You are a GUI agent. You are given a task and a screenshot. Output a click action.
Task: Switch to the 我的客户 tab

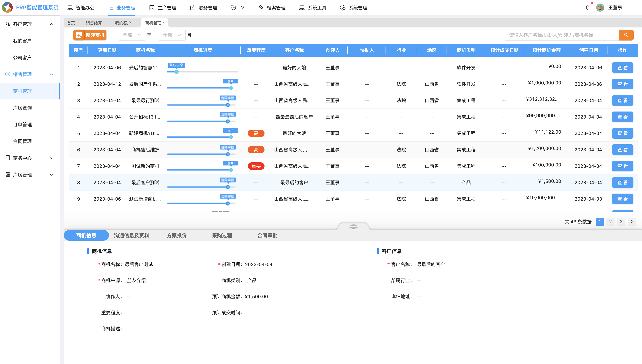pos(123,23)
